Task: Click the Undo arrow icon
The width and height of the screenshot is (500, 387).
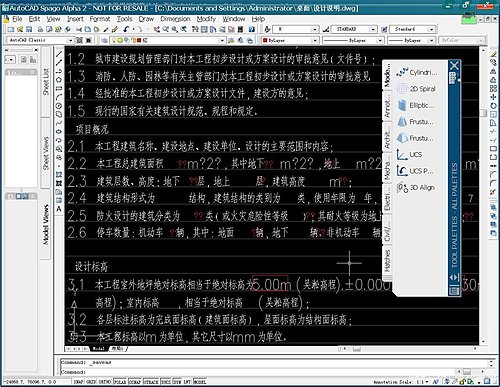Action: click(126, 29)
